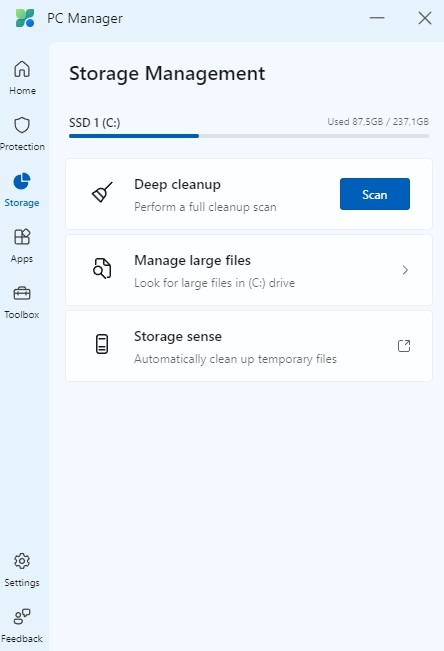The width and height of the screenshot is (444, 651).
Task: Click the SSD 1 (C:) usage bar
Action: (249, 136)
